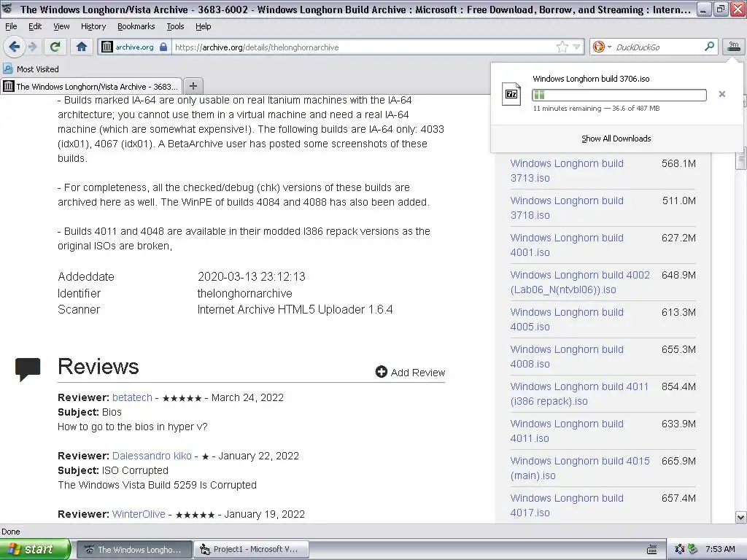
Task: Click the network tray icon
Action: pyautogui.click(x=680, y=550)
